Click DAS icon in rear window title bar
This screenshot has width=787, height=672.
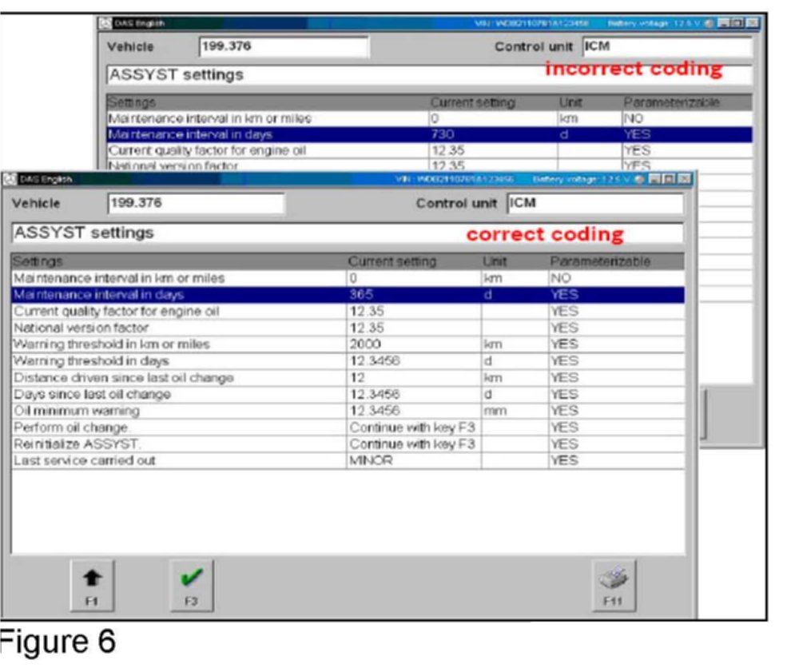pyautogui.click(x=104, y=23)
